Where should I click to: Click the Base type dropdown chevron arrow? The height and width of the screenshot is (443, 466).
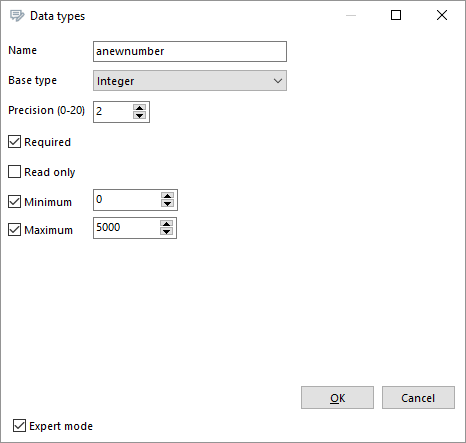pyautogui.click(x=278, y=81)
